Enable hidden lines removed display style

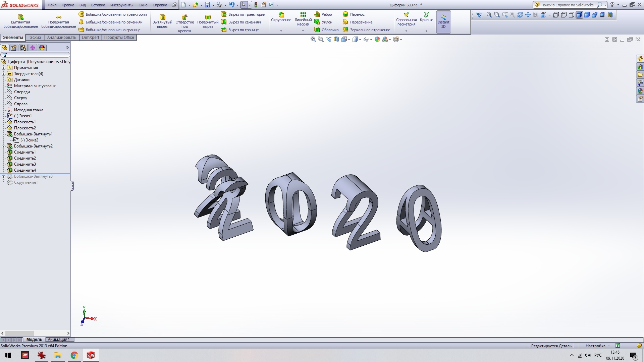(572, 15)
